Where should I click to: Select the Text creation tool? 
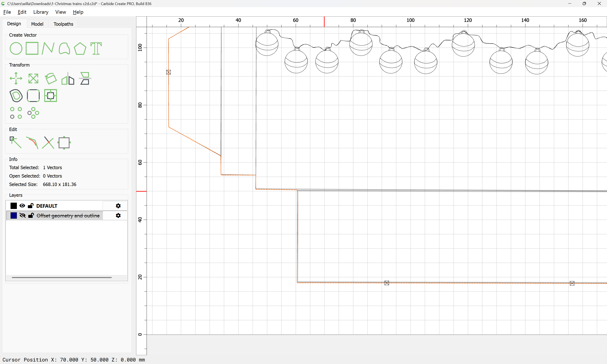click(96, 48)
